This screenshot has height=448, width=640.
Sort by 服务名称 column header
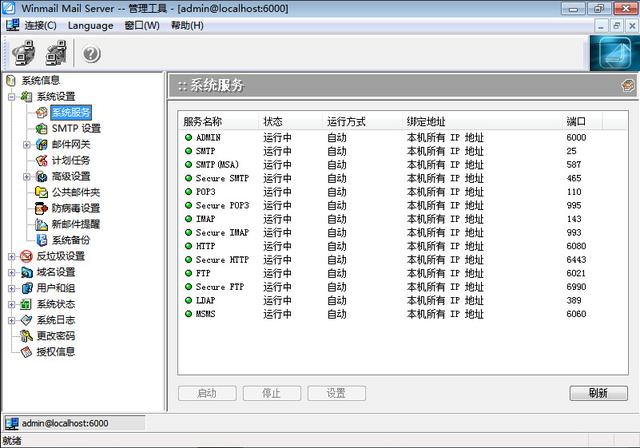point(218,122)
